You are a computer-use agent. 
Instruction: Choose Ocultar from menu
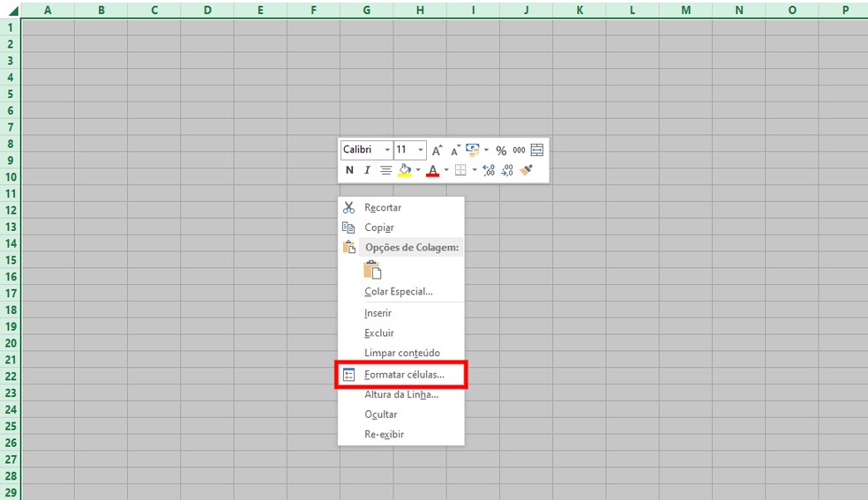(x=401, y=414)
